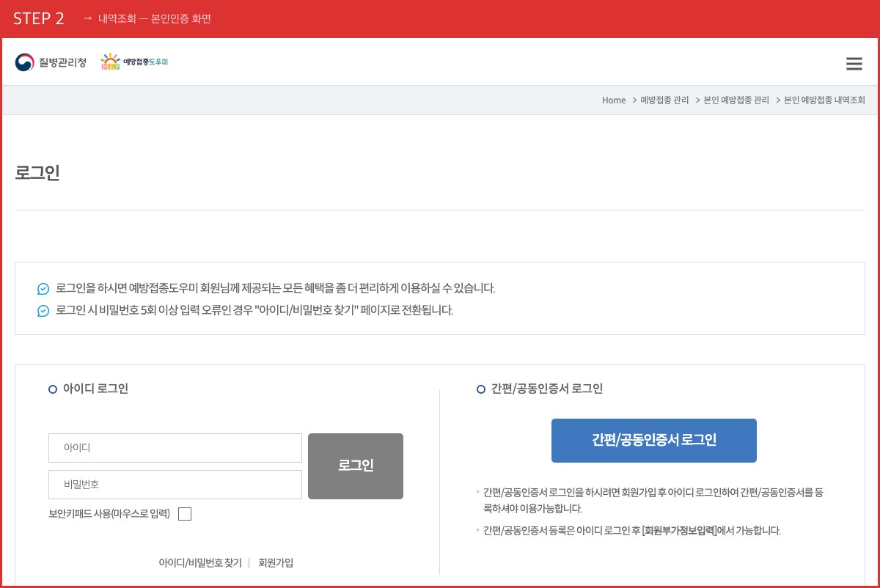Click the 로그인 page title
The width and height of the screenshot is (880, 588).
37,173
